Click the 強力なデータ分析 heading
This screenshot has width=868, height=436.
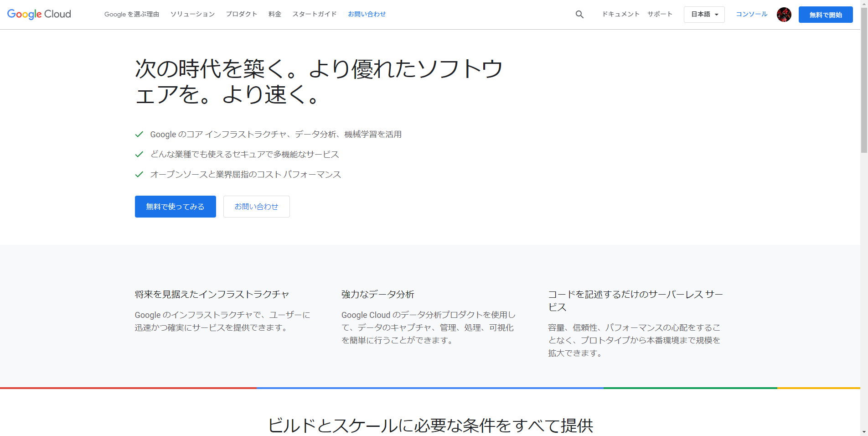[378, 295]
